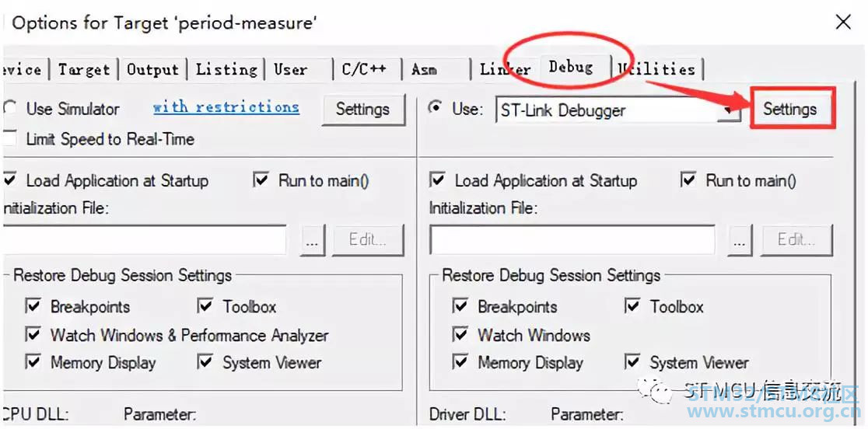The width and height of the screenshot is (868, 429).
Task: Open the Simulator Settings button
Action: click(362, 109)
